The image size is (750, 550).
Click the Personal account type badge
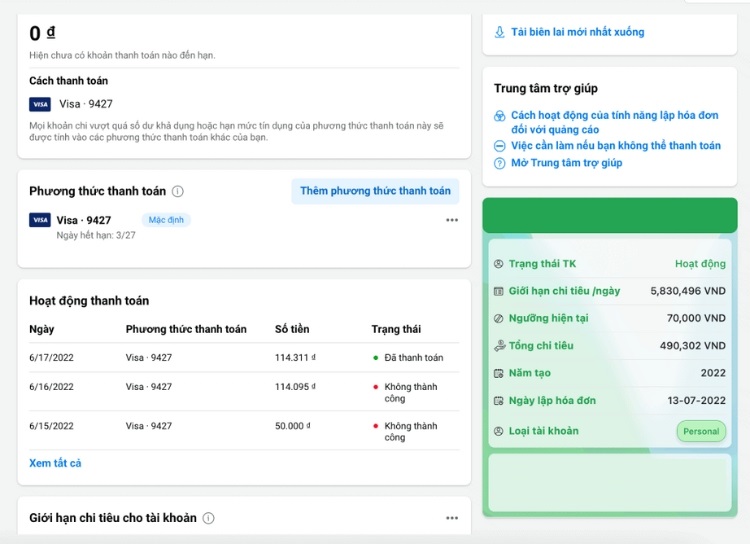pyautogui.click(x=701, y=431)
